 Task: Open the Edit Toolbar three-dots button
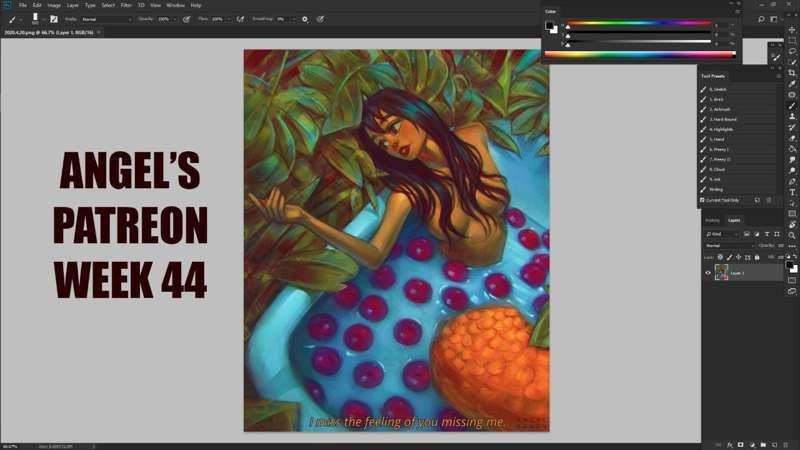pyautogui.click(x=792, y=246)
